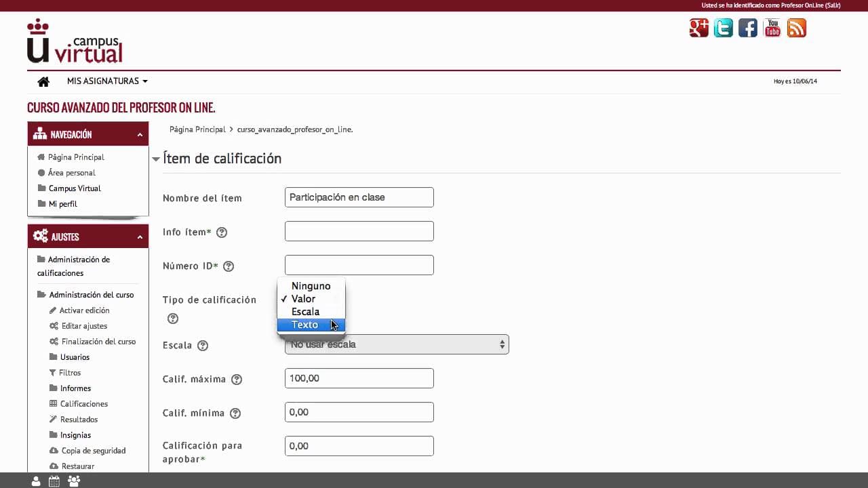Image resolution: width=868 pixels, height=488 pixels.
Task: Open the Facebook social icon
Action: (x=748, y=28)
